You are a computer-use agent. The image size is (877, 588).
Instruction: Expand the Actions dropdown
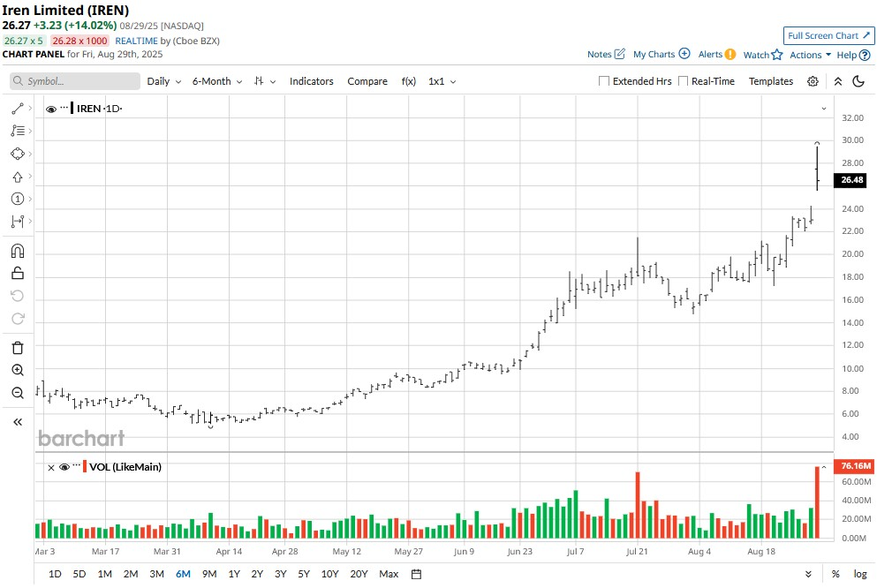(810, 55)
